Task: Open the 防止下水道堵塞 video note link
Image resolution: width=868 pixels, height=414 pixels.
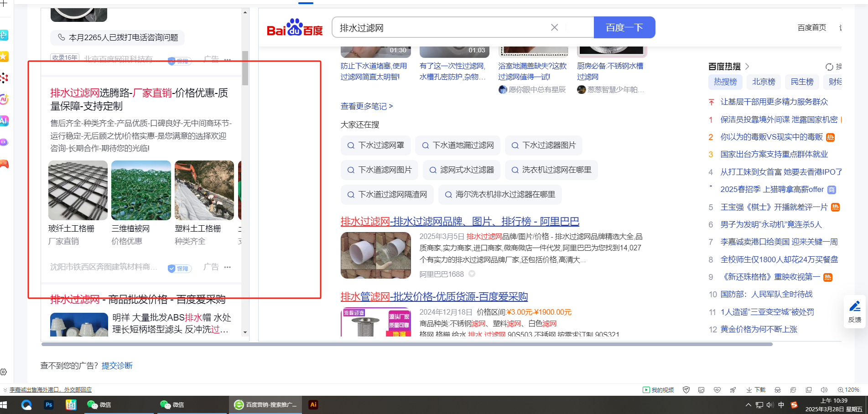Action: tap(374, 72)
